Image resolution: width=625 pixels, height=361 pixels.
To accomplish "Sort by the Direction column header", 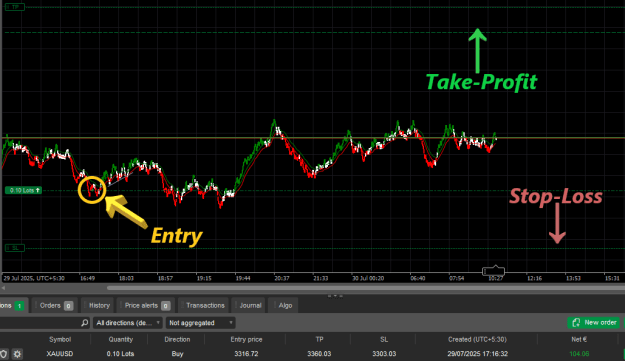I will [177, 339].
